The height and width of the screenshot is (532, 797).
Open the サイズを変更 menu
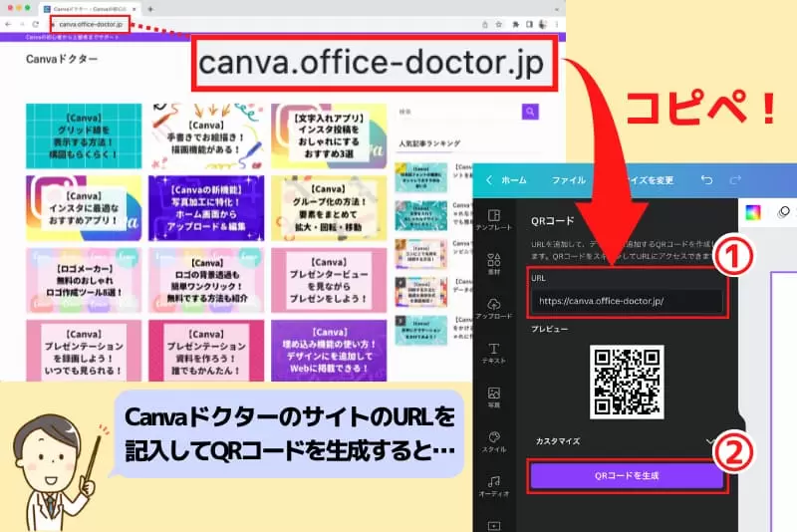point(651,180)
